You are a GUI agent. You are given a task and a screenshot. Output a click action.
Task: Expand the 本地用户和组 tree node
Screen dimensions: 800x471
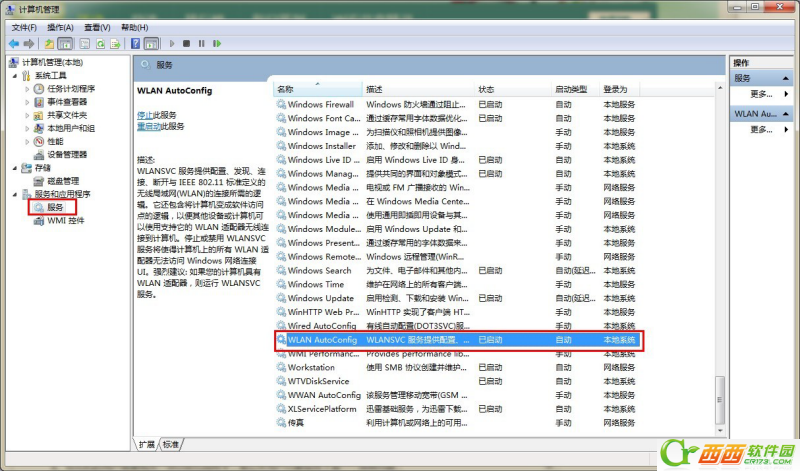(x=27, y=129)
